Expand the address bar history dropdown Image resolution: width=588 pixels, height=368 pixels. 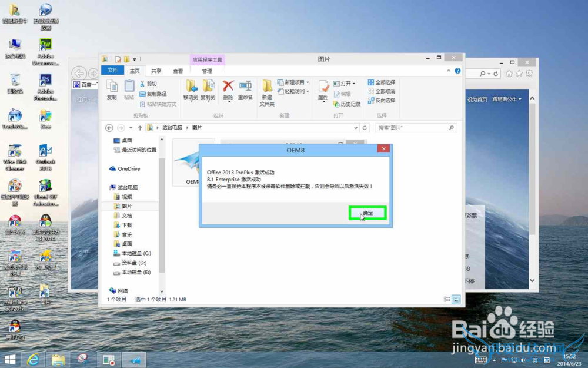tap(356, 128)
